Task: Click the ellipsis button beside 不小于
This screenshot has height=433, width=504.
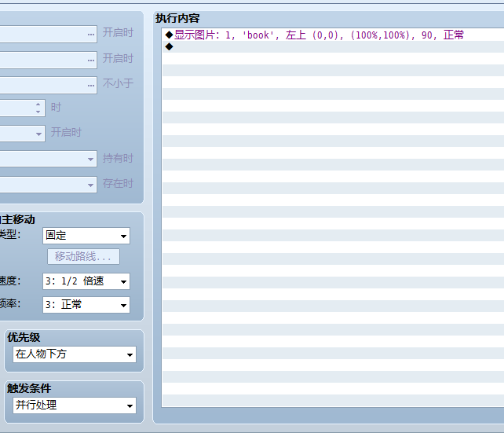Action: click(91, 85)
